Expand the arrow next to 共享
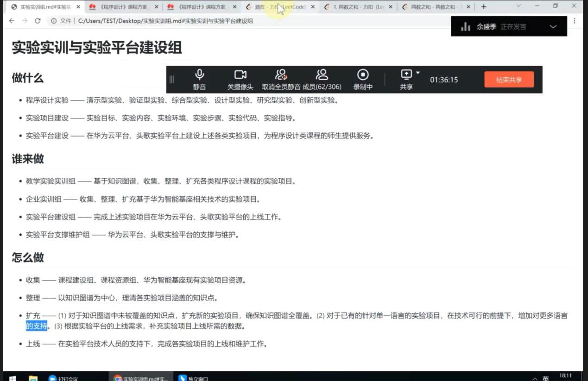 pos(418,73)
